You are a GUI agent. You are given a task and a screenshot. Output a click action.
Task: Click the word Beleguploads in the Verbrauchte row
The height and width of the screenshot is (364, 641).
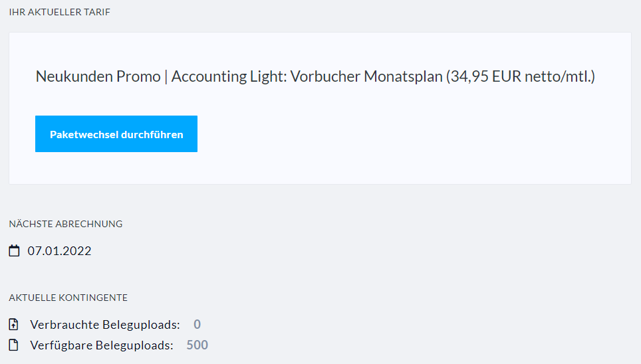141,324
